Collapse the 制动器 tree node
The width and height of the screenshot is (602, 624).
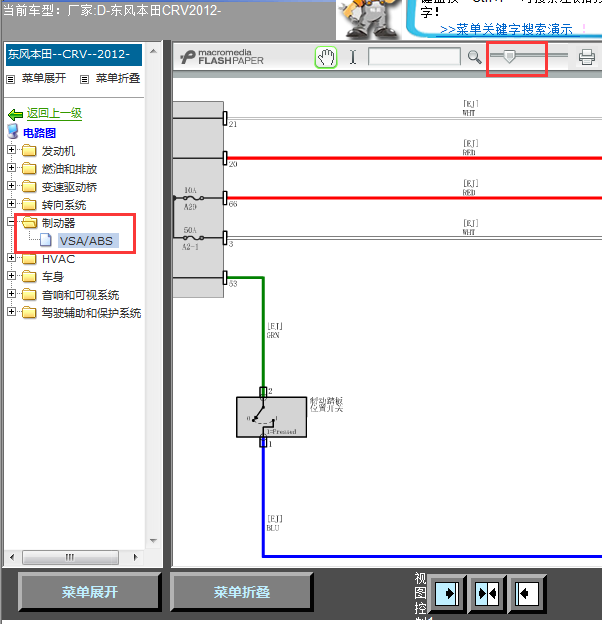pyautogui.click(x=11, y=222)
